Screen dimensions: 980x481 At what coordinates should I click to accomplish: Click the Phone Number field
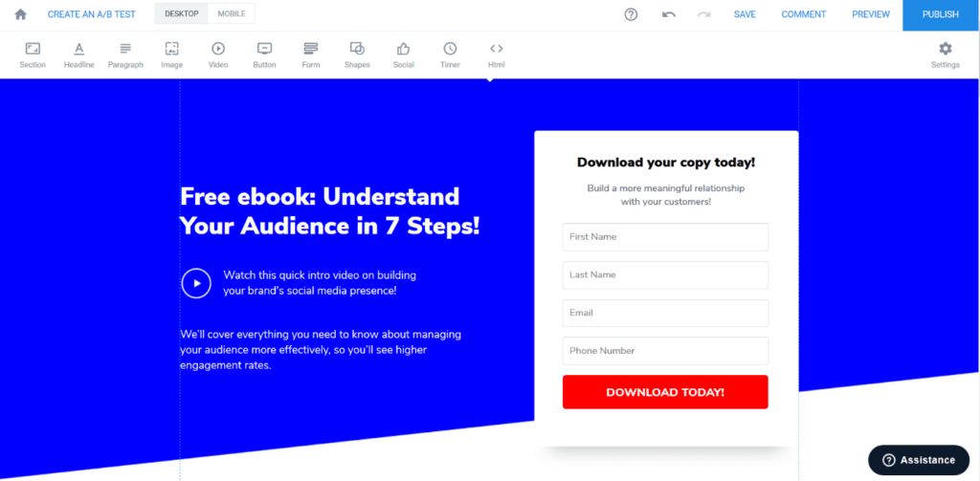[x=665, y=351]
